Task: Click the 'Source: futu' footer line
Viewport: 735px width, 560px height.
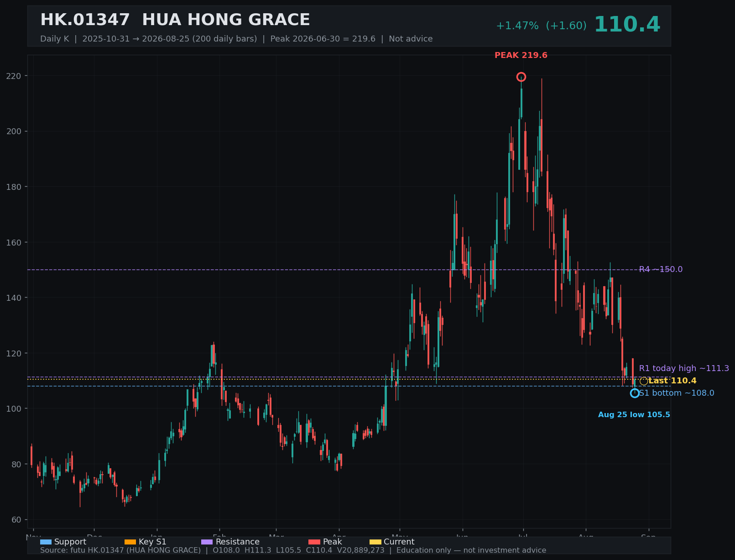Action: coord(293,550)
